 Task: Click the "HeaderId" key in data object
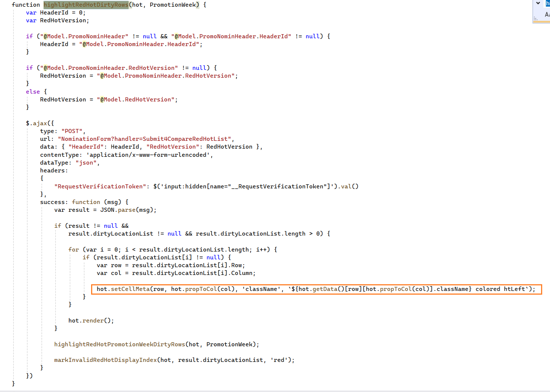(x=86, y=147)
